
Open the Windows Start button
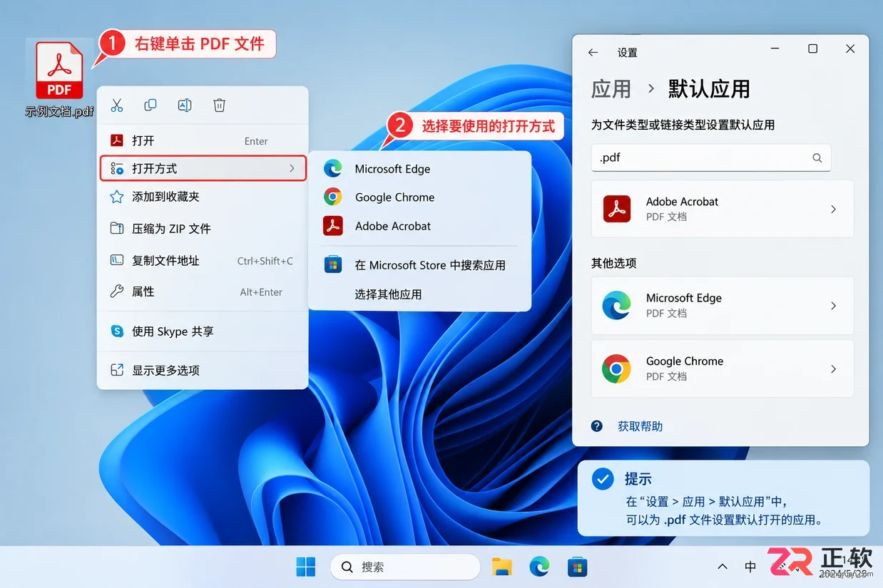pyautogui.click(x=306, y=567)
